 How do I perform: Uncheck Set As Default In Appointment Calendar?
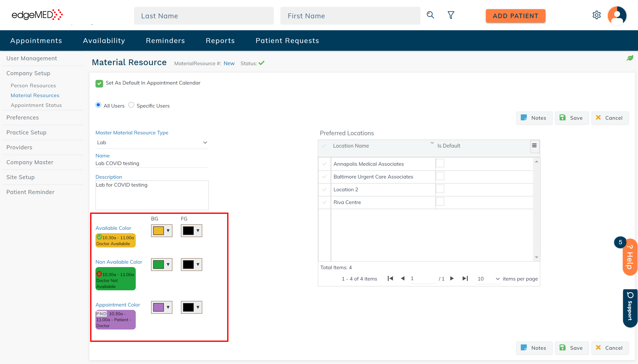99,83
